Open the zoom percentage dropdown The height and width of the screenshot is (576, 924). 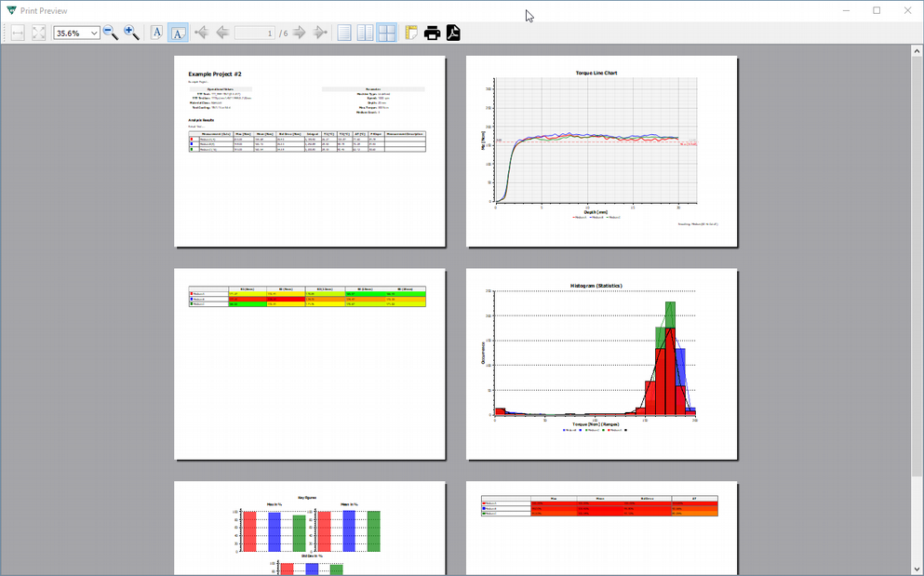[94, 33]
